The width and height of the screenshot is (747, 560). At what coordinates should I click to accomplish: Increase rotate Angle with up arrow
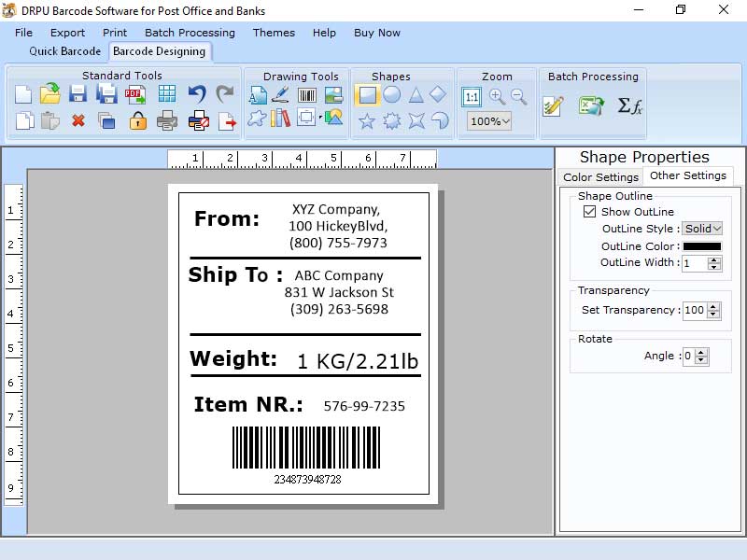(701, 353)
